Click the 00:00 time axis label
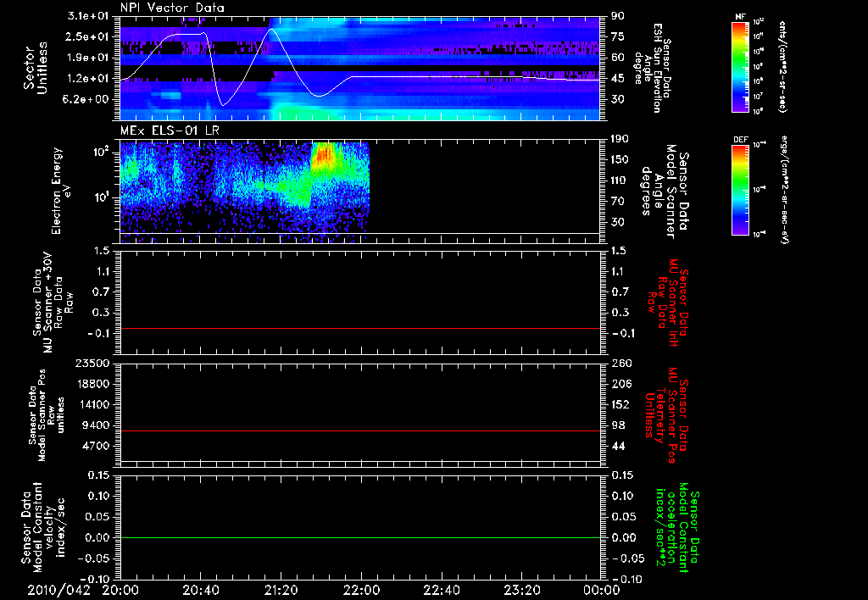868x600 pixels. click(601, 590)
